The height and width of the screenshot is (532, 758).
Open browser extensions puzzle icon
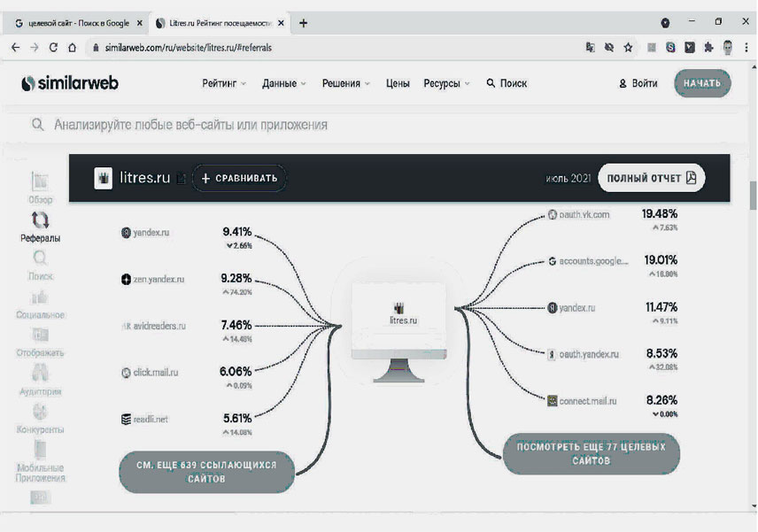[x=708, y=47]
